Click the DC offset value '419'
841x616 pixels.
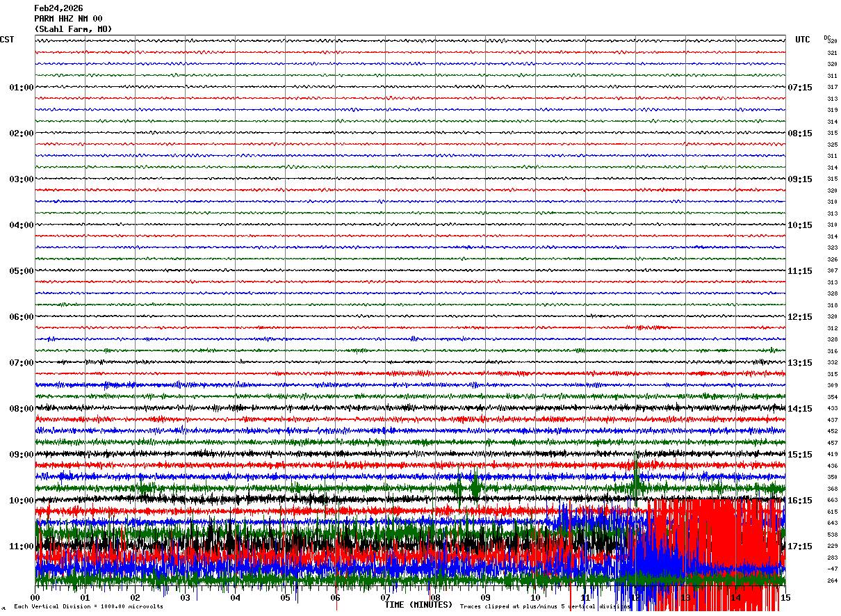[832, 455]
